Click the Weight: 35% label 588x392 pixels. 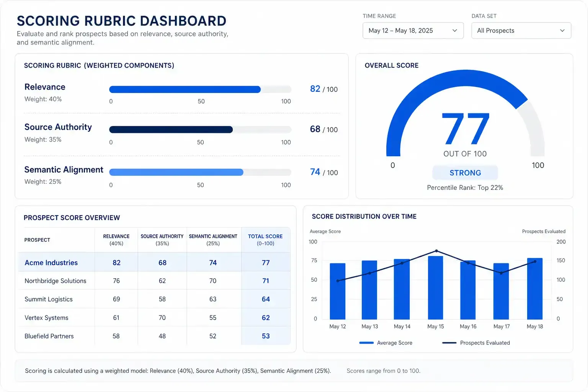[x=43, y=140]
